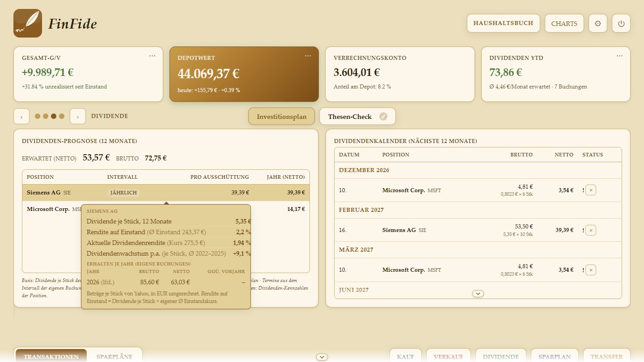Viewport: 644px width, 362px height.
Task: Open the Gesamt-G/V card options menu
Action: tap(153, 56)
